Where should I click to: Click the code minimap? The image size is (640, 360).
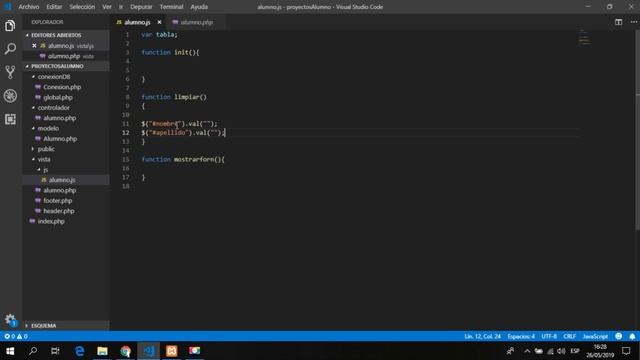584,38
